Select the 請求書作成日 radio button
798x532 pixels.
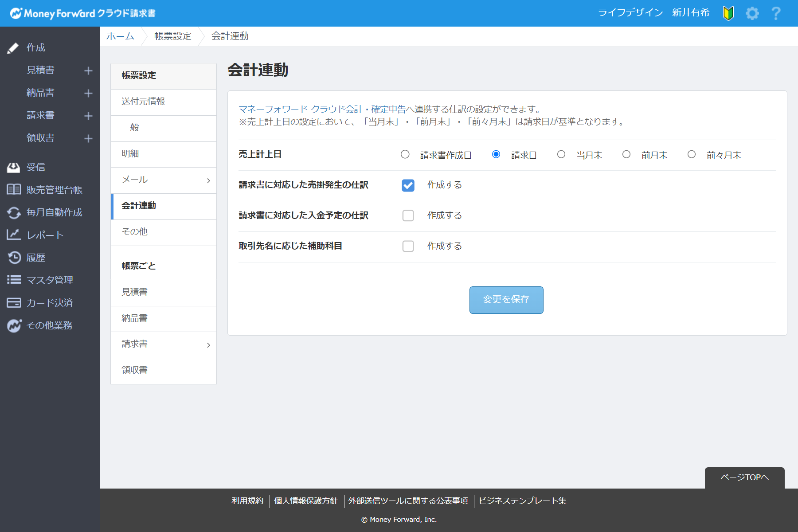point(405,154)
